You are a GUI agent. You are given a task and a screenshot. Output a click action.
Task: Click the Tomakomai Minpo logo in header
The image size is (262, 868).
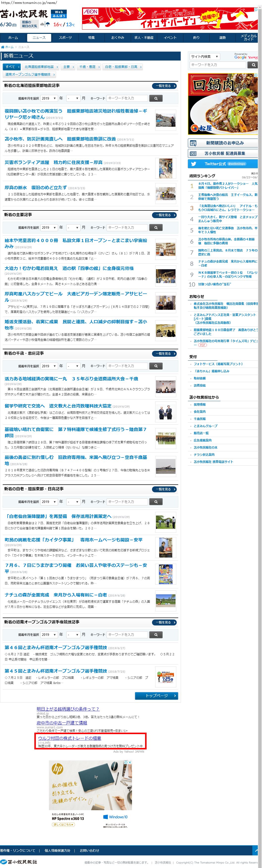[x=24, y=14]
